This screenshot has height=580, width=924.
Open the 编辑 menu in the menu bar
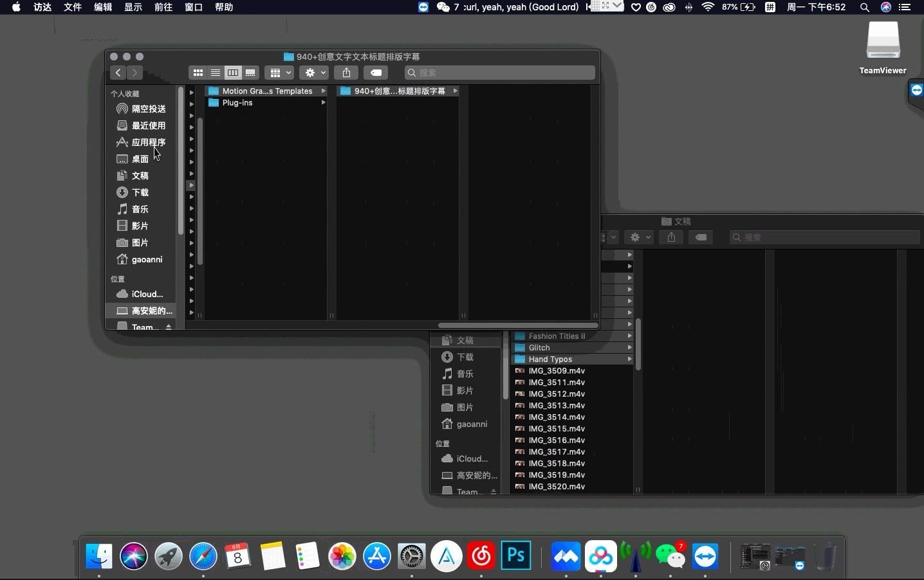coord(102,8)
